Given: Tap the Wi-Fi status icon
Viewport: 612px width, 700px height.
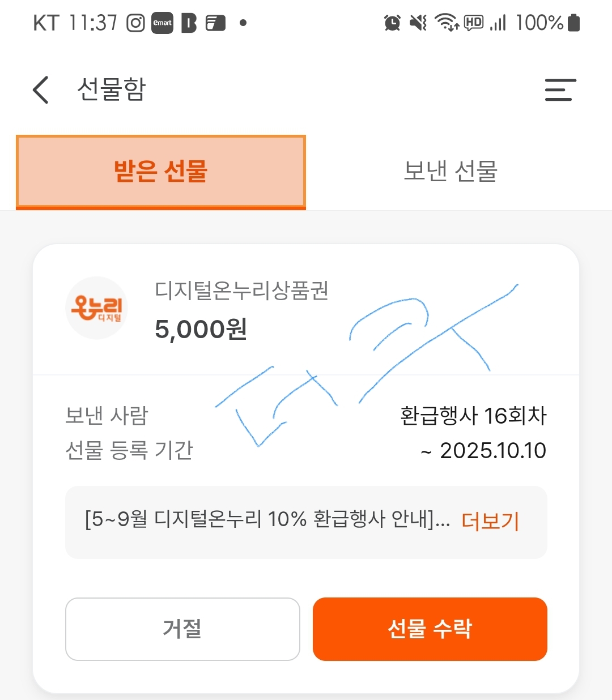Looking at the screenshot, I should tap(447, 23).
